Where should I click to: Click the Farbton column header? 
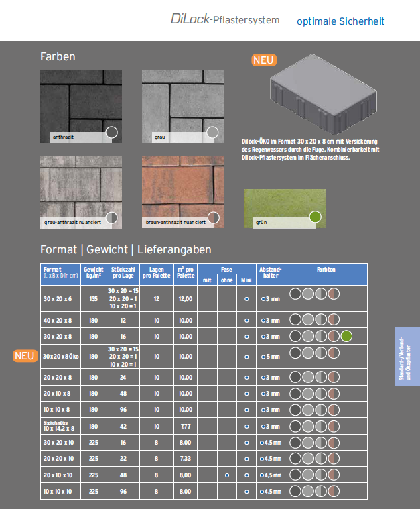click(326, 268)
